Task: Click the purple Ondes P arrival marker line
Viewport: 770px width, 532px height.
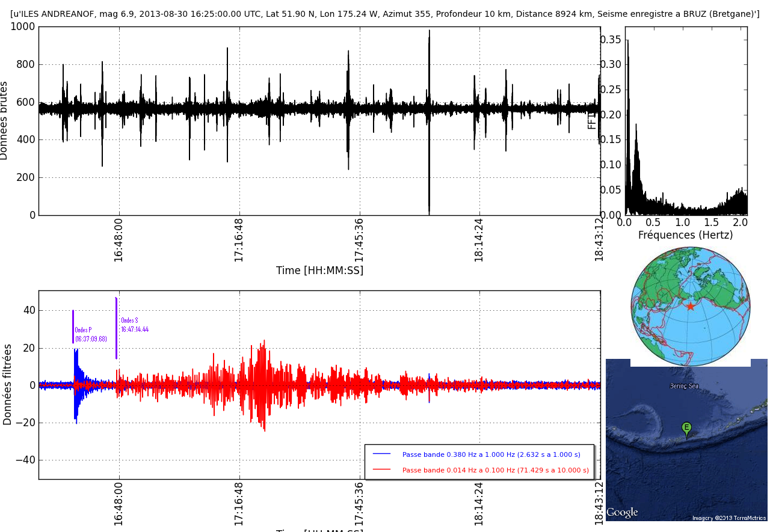Action: pyautogui.click(x=73, y=327)
